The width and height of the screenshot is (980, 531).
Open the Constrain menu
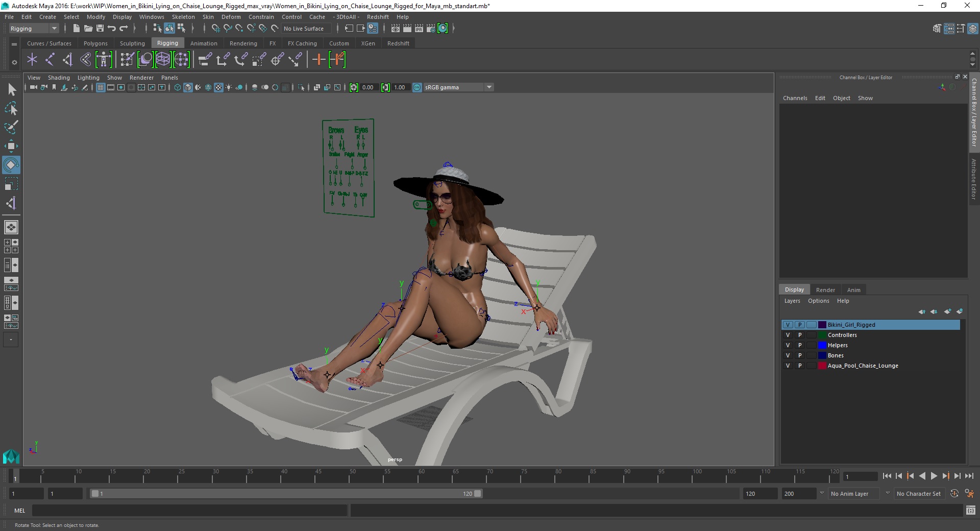click(261, 17)
